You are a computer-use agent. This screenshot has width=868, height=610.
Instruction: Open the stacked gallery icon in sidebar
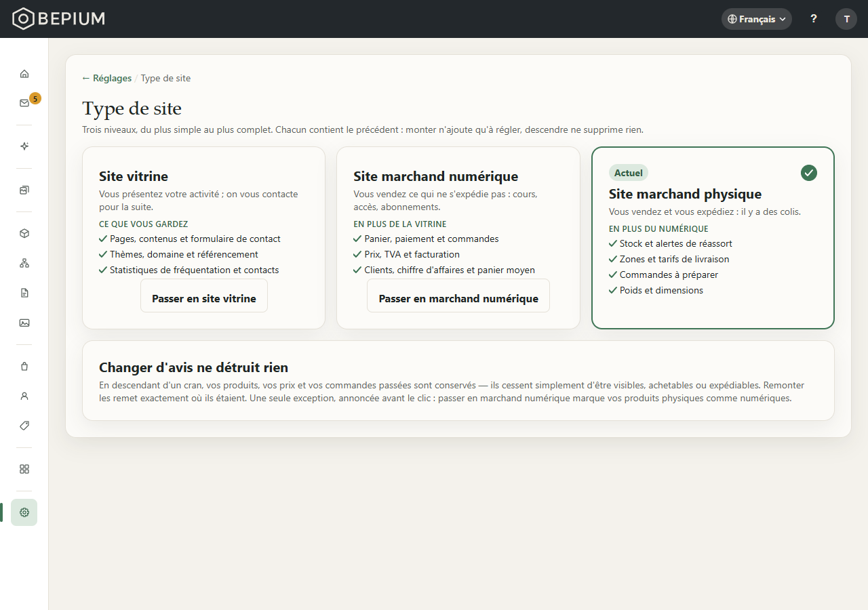coord(24,190)
